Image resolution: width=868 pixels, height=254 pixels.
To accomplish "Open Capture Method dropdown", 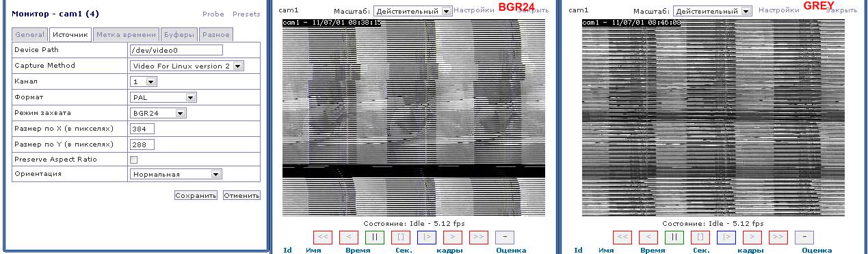I will click(187, 66).
